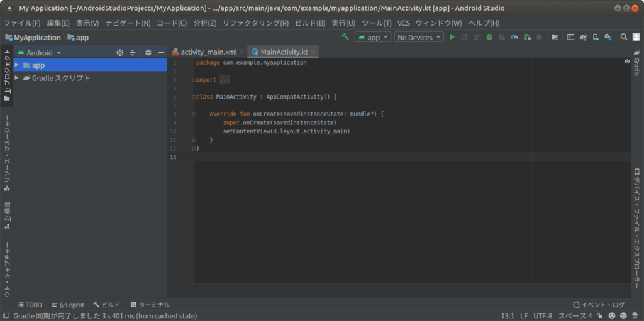644x321 pixels.
Task: Open the UTF-8 encoding selector
Action: click(543, 316)
